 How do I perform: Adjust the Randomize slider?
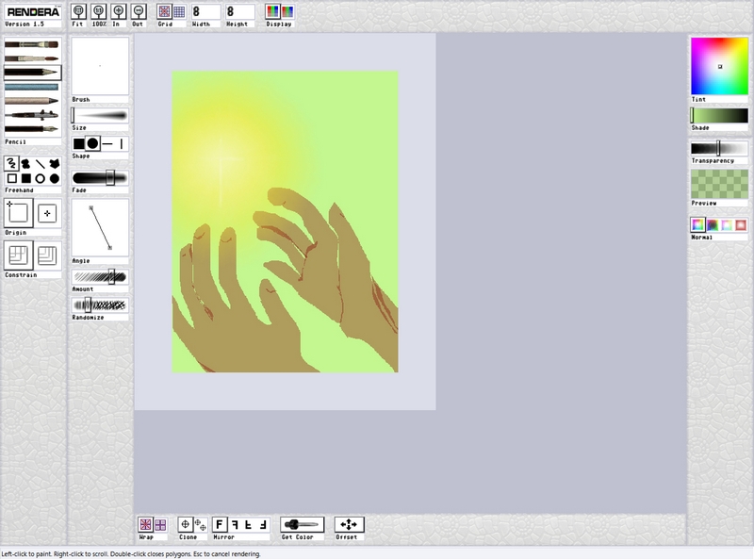[100, 305]
